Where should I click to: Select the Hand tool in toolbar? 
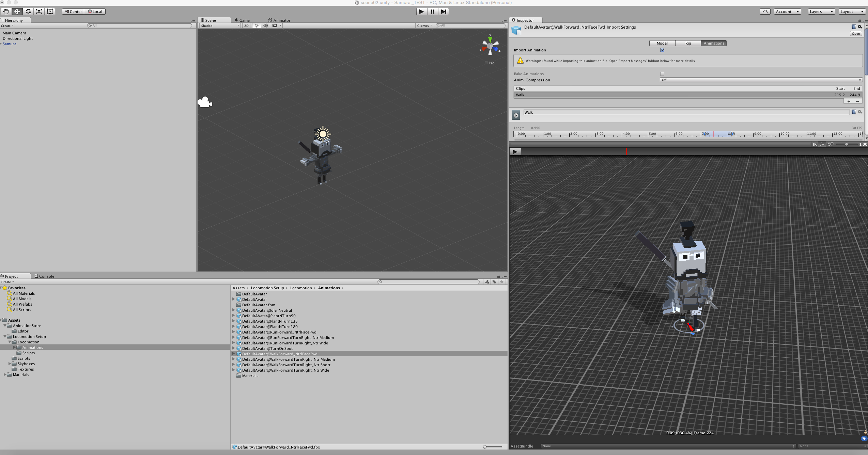(x=6, y=12)
